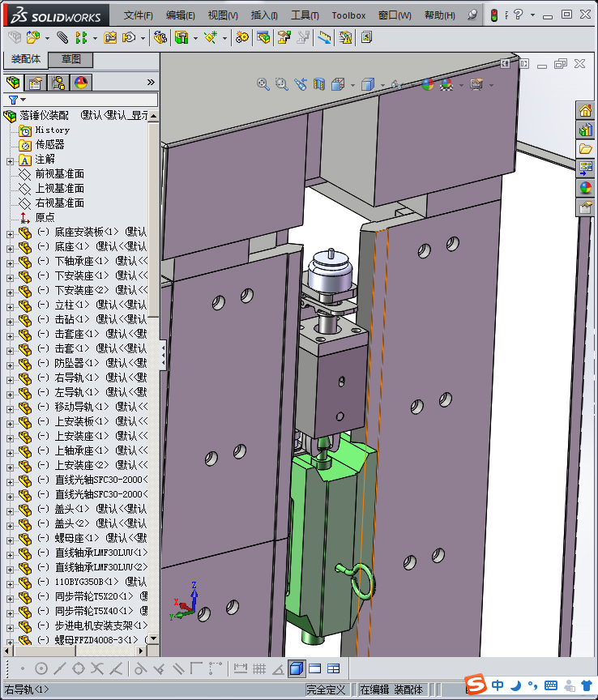
Task: Click Zoom to Fit magnifier icon
Action: (263, 84)
